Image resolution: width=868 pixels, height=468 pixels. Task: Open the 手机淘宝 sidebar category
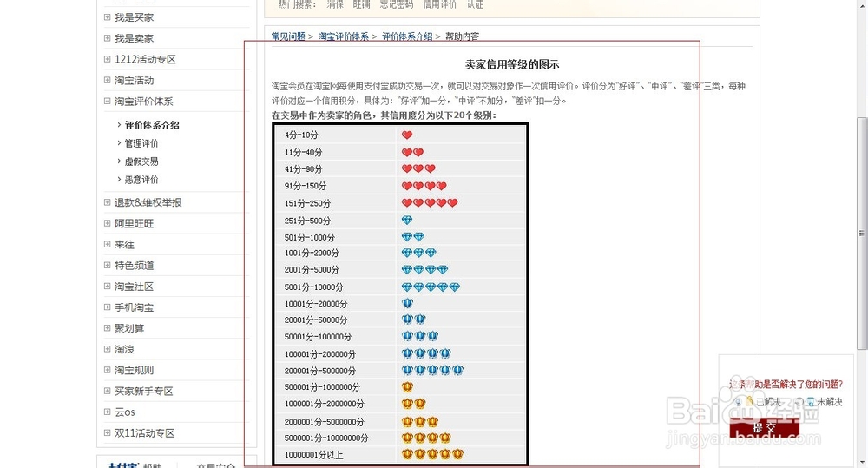point(134,307)
